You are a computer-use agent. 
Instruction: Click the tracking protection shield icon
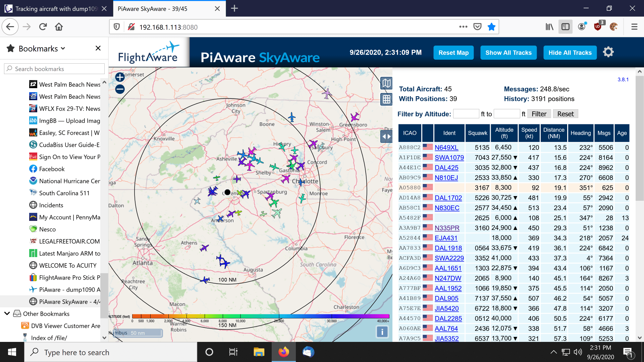[x=117, y=27]
